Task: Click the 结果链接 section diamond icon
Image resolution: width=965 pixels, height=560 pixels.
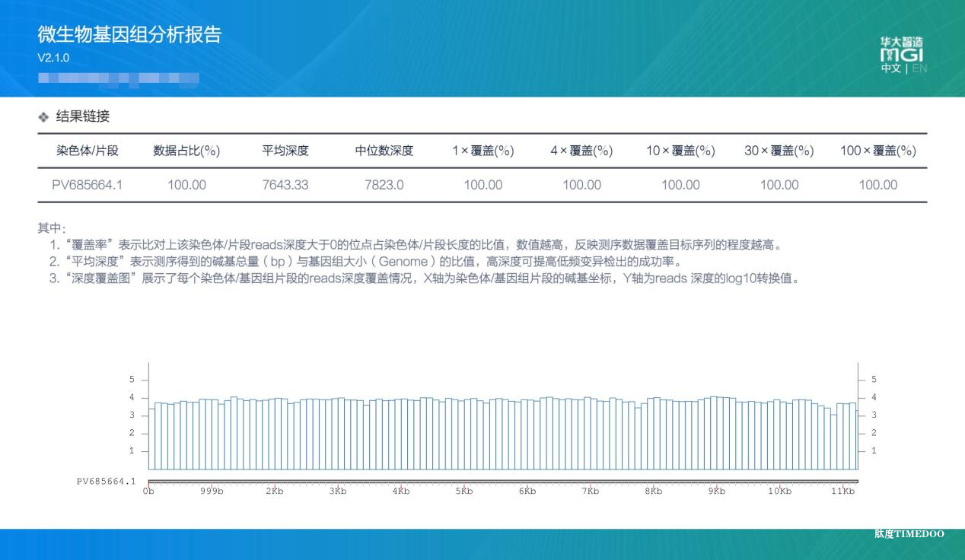Action: click(43, 117)
